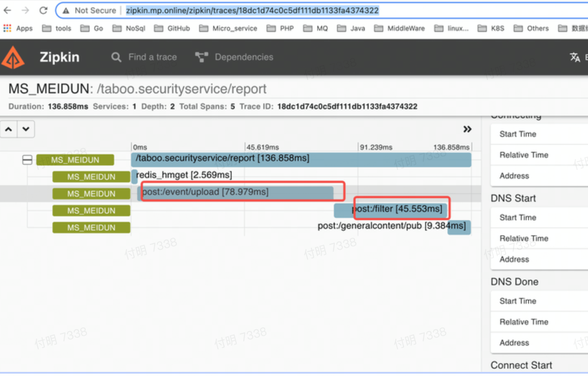Click the Duration 136.858ms value

(x=68, y=106)
